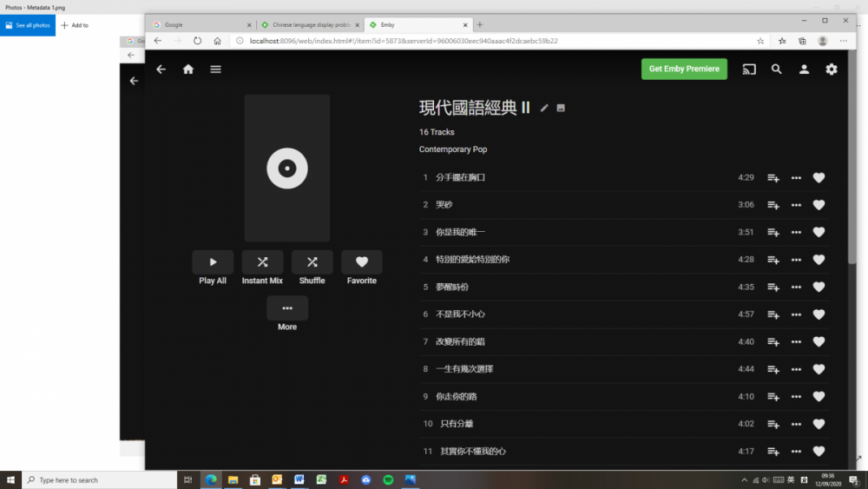Open the Emby home screen

pos(188,69)
